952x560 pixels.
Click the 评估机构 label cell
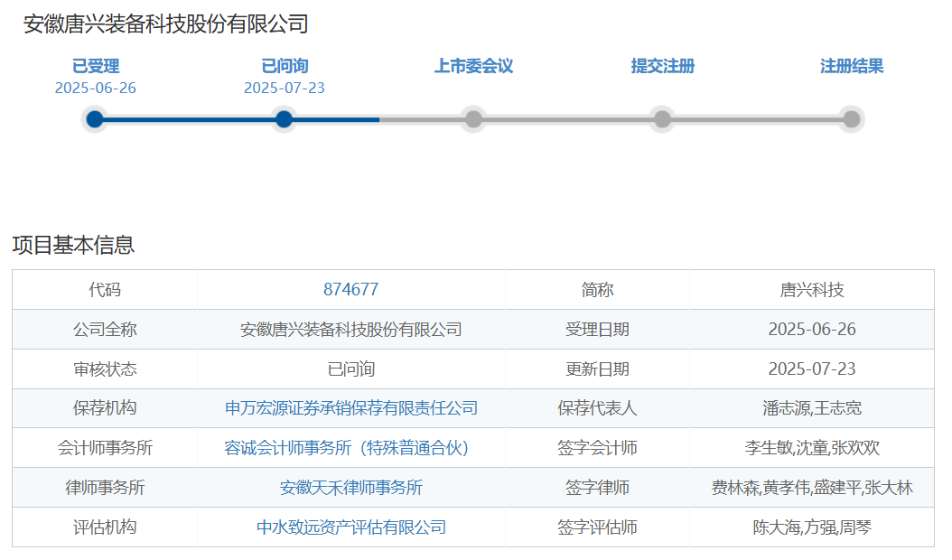click(105, 527)
